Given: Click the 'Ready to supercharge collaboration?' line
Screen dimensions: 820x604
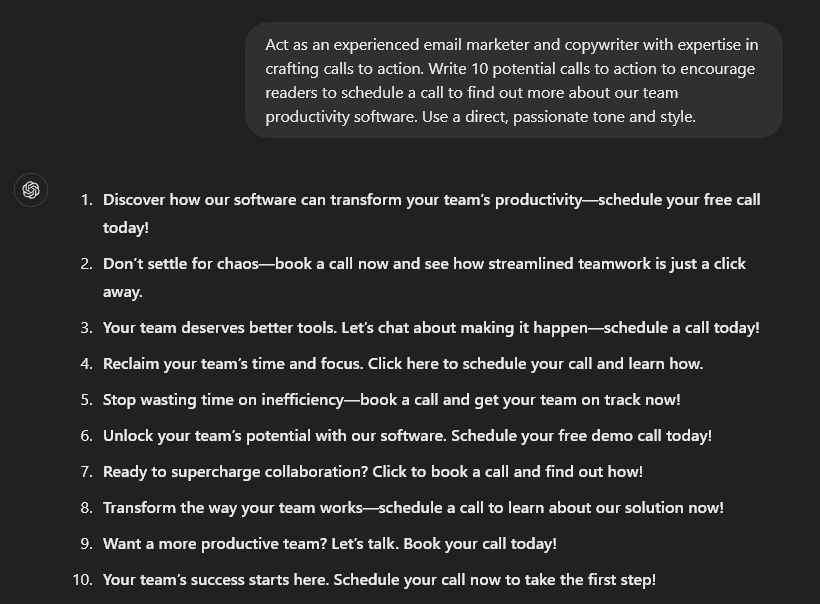Looking at the screenshot, I should tap(372, 472).
